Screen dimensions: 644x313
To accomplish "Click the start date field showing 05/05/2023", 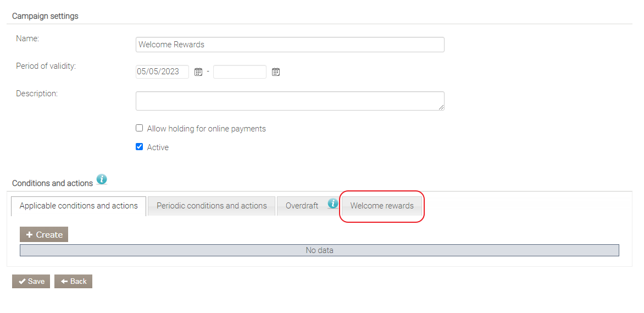I will (162, 72).
